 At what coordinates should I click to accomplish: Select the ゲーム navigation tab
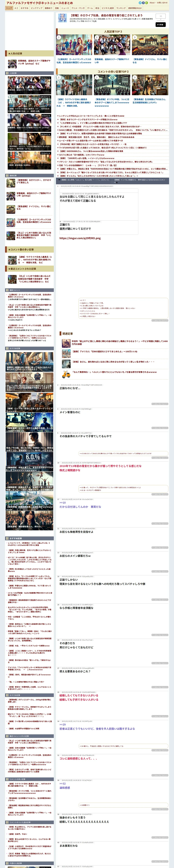90,8
